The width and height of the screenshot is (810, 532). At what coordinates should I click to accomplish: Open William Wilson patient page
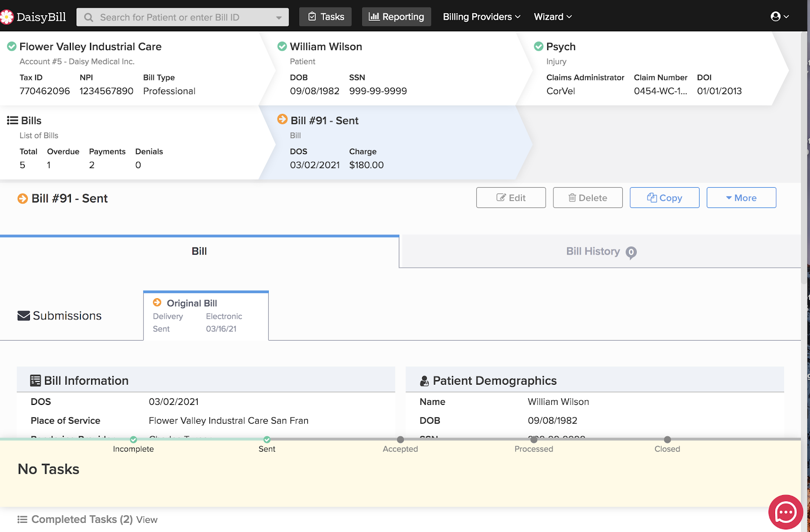coord(326,47)
